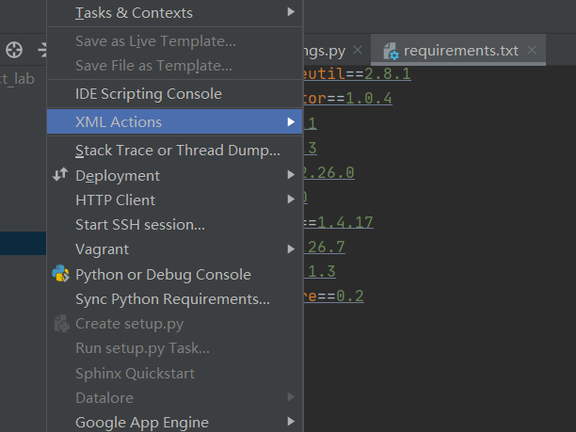Select the t_lab item in project panel
The image size is (576, 432).
pyautogui.click(x=17, y=79)
